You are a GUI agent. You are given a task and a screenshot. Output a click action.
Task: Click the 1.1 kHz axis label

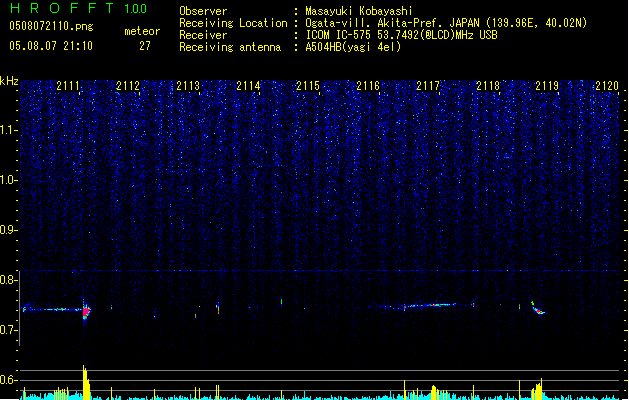(9, 130)
